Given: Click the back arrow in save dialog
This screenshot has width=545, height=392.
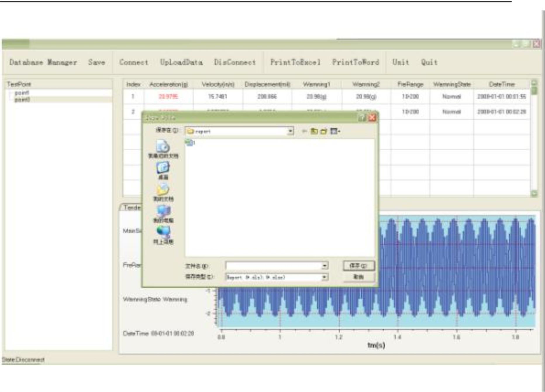Looking at the screenshot, I should (304, 131).
